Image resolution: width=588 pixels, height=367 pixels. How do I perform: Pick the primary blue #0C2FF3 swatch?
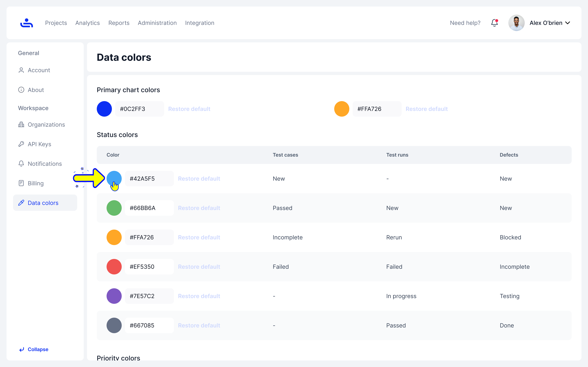(x=104, y=109)
